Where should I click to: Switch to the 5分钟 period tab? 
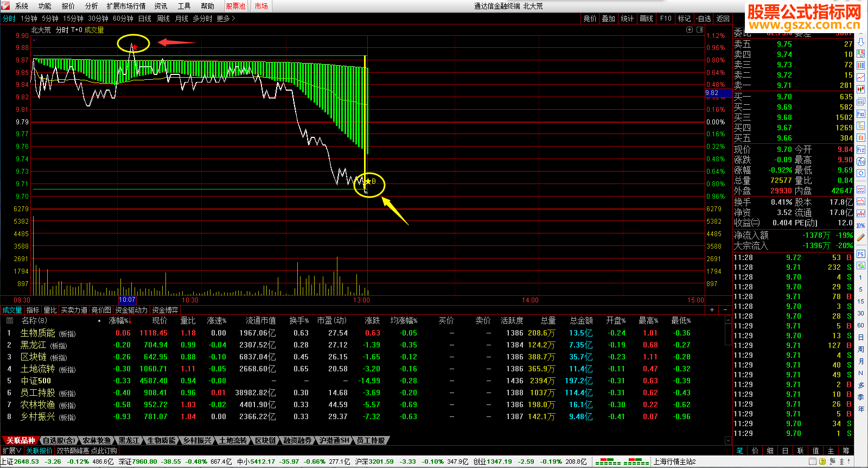pyautogui.click(x=50, y=18)
